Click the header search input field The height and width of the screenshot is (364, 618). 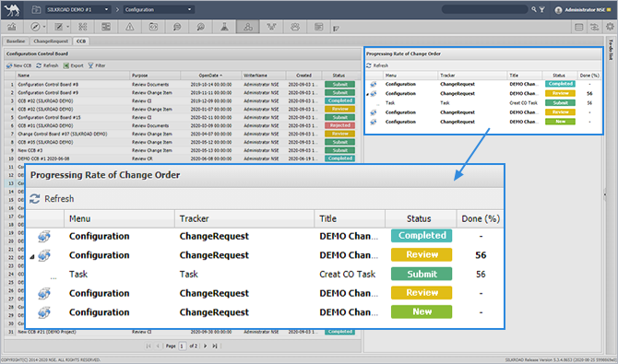coord(485,9)
